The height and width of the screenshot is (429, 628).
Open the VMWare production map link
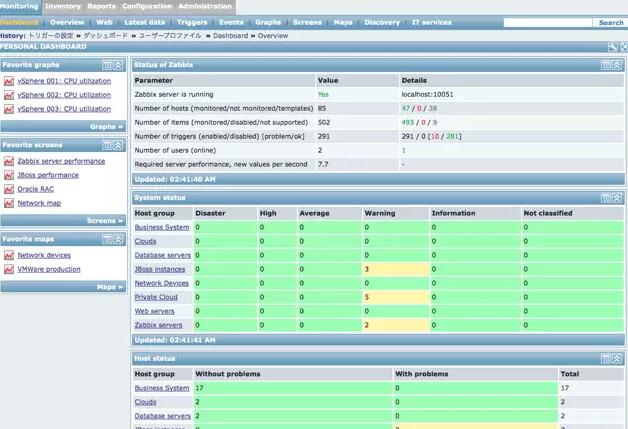pyautogui.click(x=49, y=269)
